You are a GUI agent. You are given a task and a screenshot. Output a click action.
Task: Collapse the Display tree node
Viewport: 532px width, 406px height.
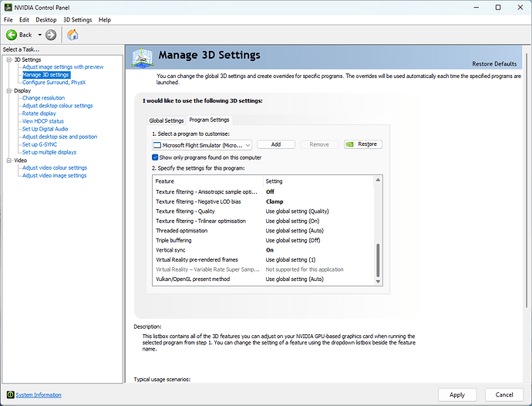pyautogui.click(x=7, y=90)
